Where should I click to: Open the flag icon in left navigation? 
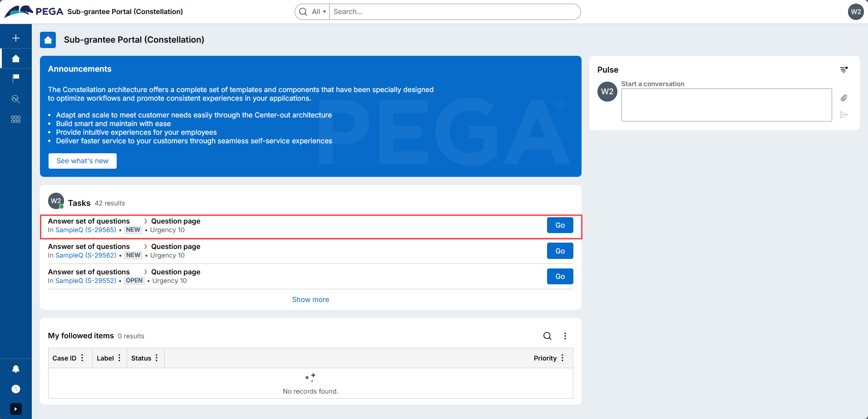pyautogui.click(x=16, y=78)
